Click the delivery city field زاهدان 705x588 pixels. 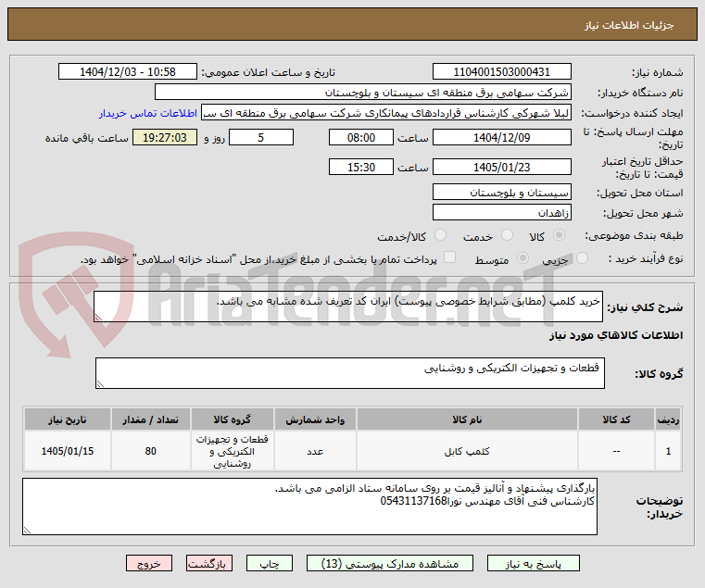tap(502, 213)
